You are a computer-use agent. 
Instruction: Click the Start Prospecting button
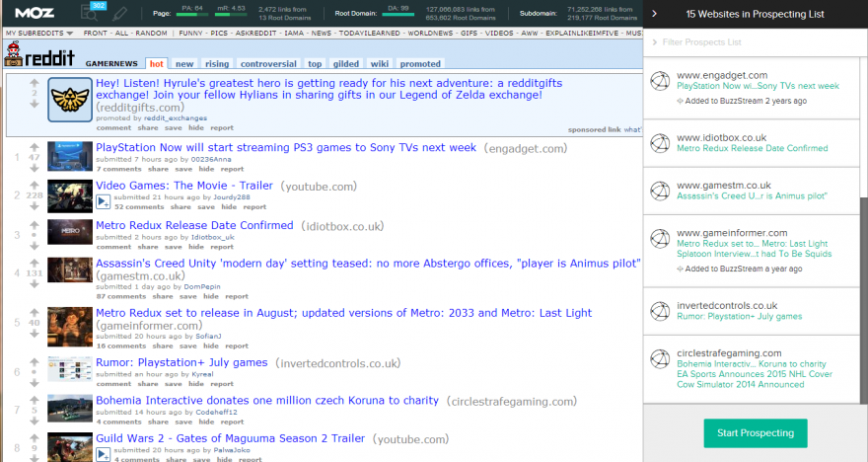tap(756, 432)
